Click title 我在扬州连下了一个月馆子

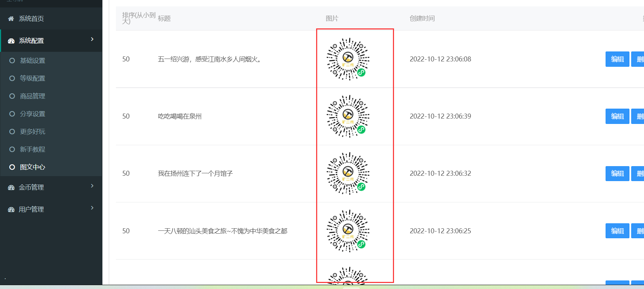tap(195, 174)
